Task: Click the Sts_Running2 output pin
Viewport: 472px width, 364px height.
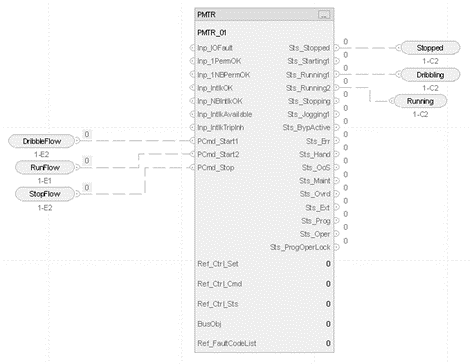Action: click(x=336, y=88)
